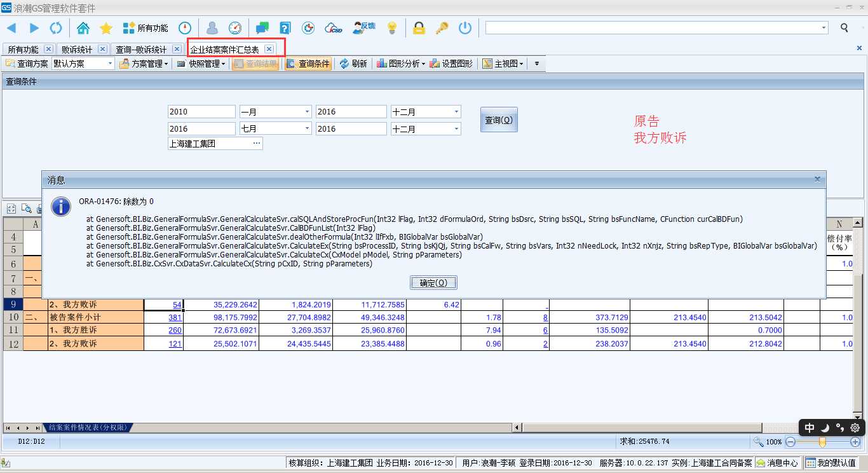The width and height of the screenshot is (868, 473).
Task: Lock the screen with padlock icon
Action: click(419, 28)
